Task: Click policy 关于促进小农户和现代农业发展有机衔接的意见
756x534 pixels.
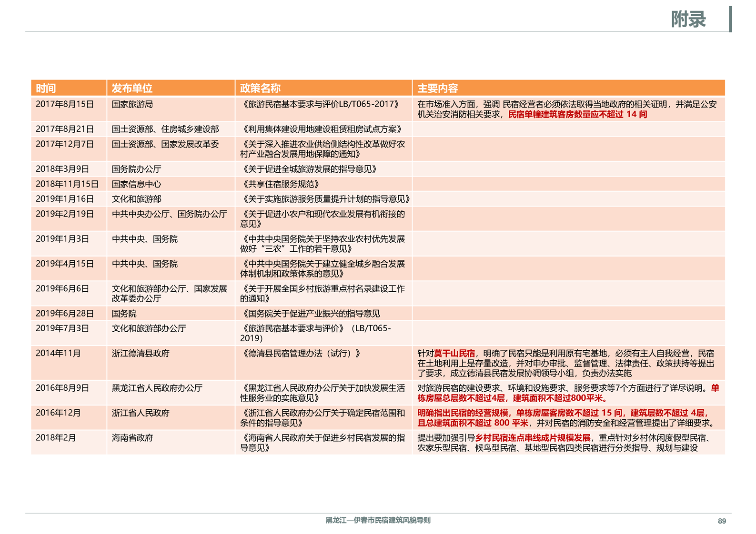Action: (323, 219)
